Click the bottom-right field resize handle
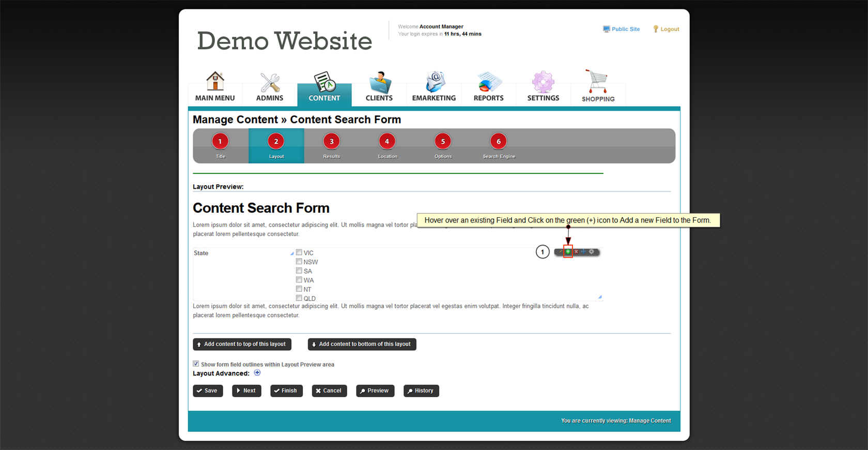The image size is (868, 450). (600, 297)
